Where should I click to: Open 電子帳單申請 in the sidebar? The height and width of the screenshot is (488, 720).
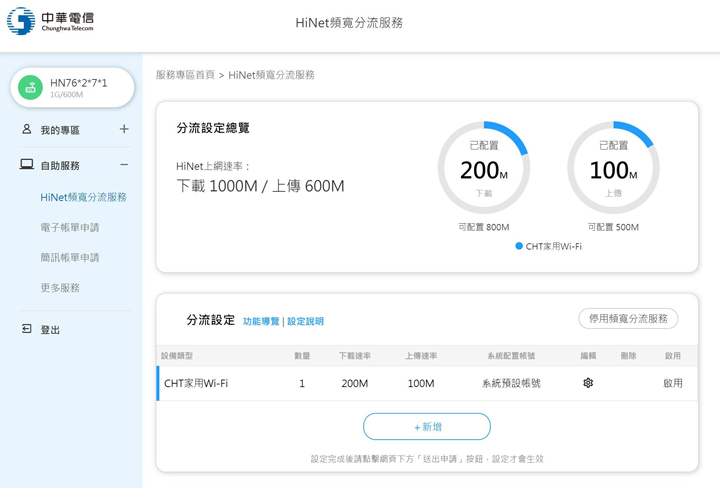coord(70,227)
